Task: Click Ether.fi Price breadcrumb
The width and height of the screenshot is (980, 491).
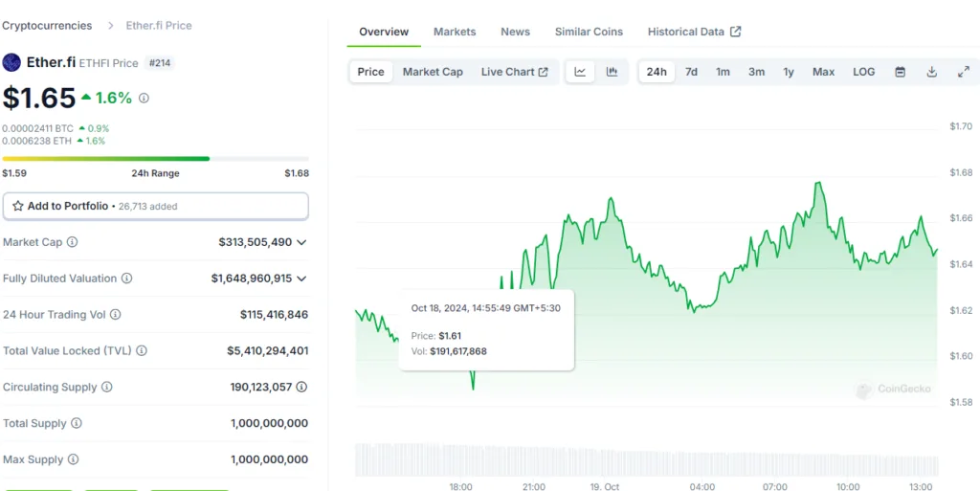Action: [x=159, y=26]
